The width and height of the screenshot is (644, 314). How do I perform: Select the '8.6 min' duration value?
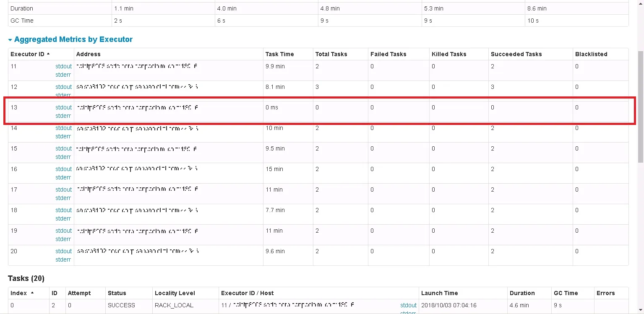click(537, 8)
